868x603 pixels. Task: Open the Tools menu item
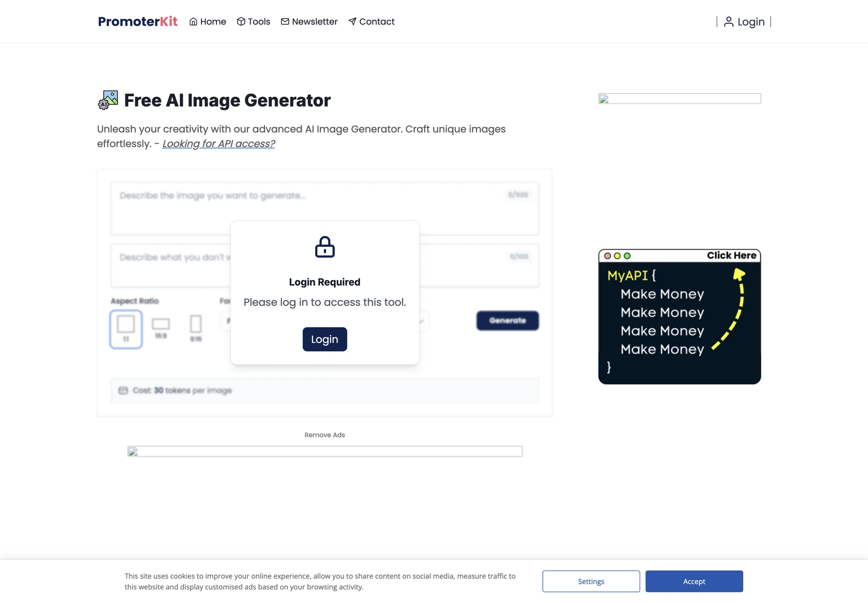click(x=254, y=21)
